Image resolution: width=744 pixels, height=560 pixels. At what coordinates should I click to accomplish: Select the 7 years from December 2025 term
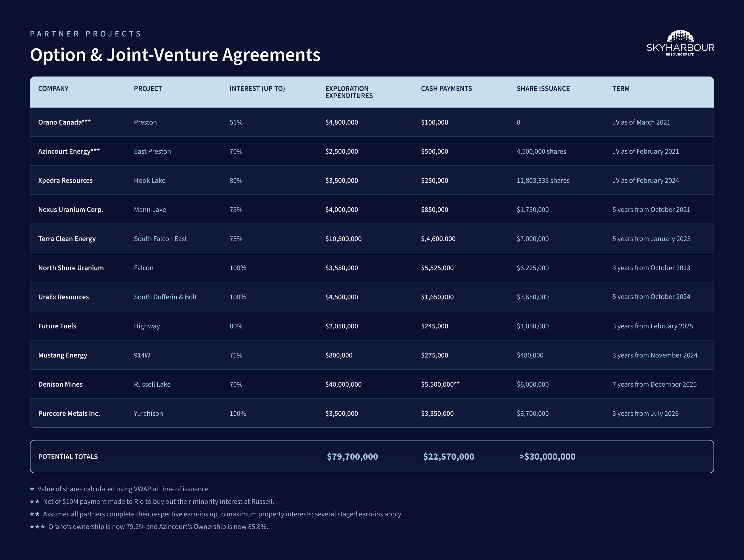[654, 384]
